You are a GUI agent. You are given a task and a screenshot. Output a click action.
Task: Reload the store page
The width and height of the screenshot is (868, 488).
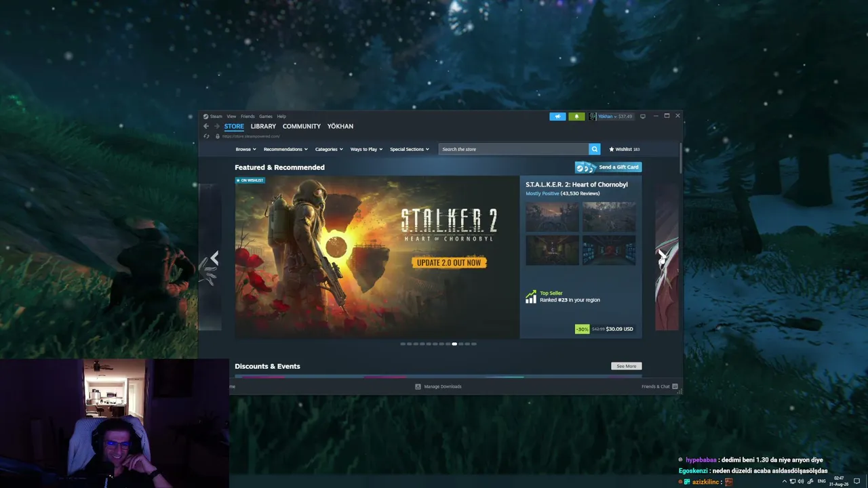(207, 136)
